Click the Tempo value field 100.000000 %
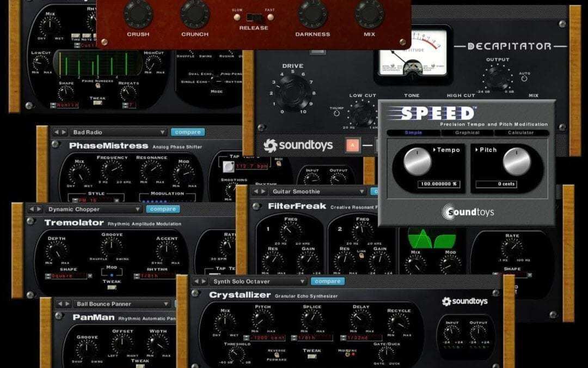The height and width of the screenshot is (368, 588). pyautogui.click(x=439, y=184)
